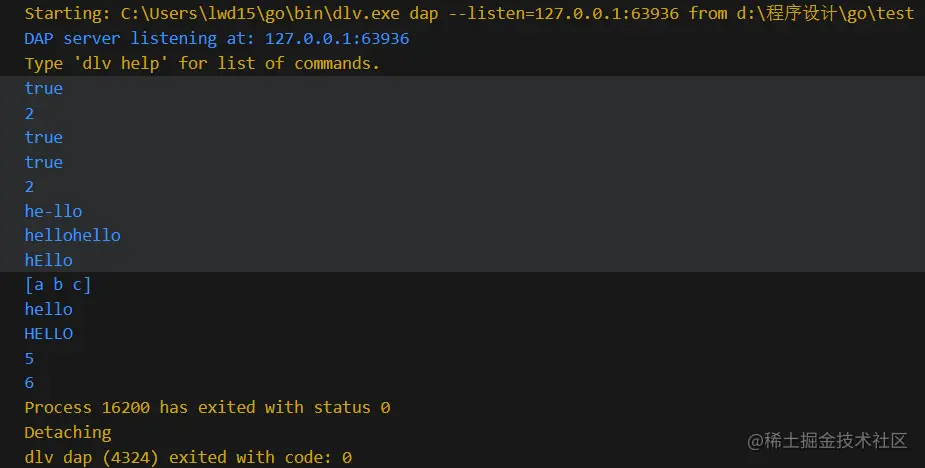This screenshot has width=925, height=468.
Task: Select the uppercase 'HELLO' output line
Action: coord(48,334)
